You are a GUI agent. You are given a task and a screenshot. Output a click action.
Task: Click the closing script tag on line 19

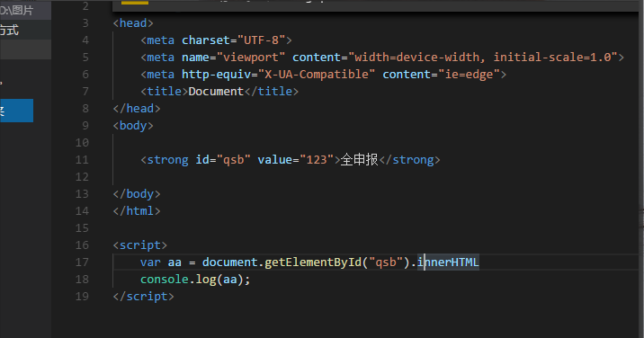[x=143, y=297]
